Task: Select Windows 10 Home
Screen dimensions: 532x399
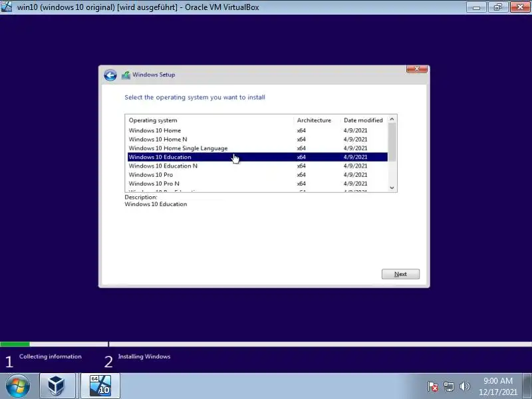Action: click(257, 130)
